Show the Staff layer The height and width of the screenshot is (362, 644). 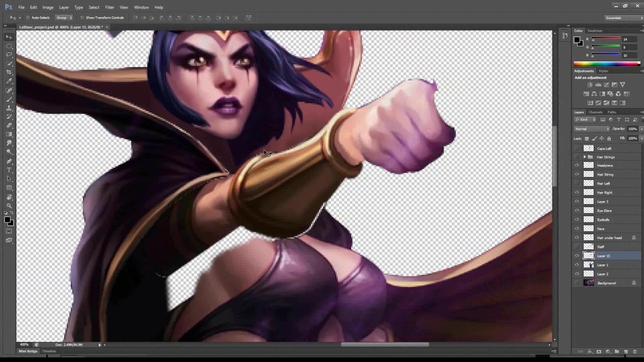[577, 247]
